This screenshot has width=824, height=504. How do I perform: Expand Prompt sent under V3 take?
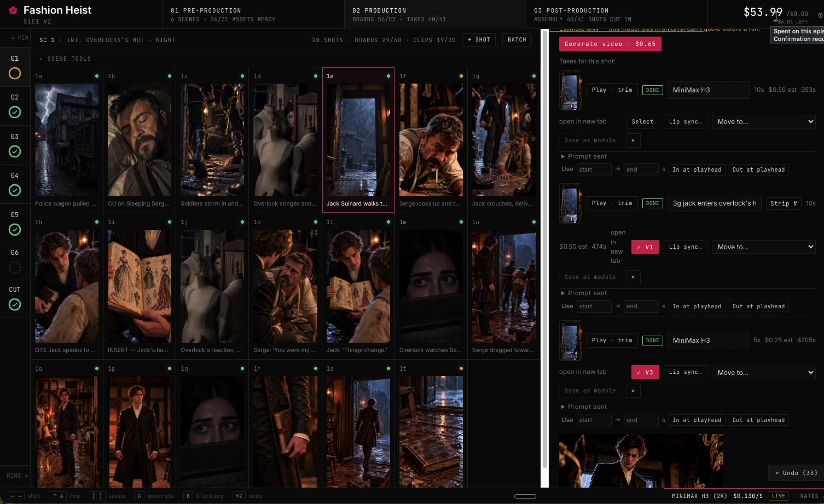584,407
